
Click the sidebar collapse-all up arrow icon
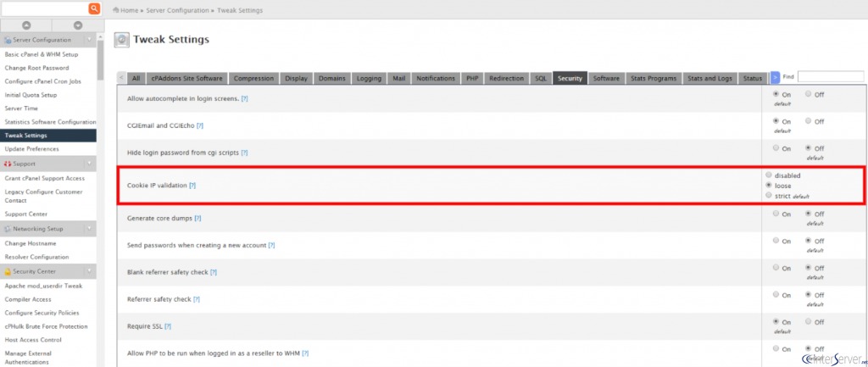tap(26, 25)
